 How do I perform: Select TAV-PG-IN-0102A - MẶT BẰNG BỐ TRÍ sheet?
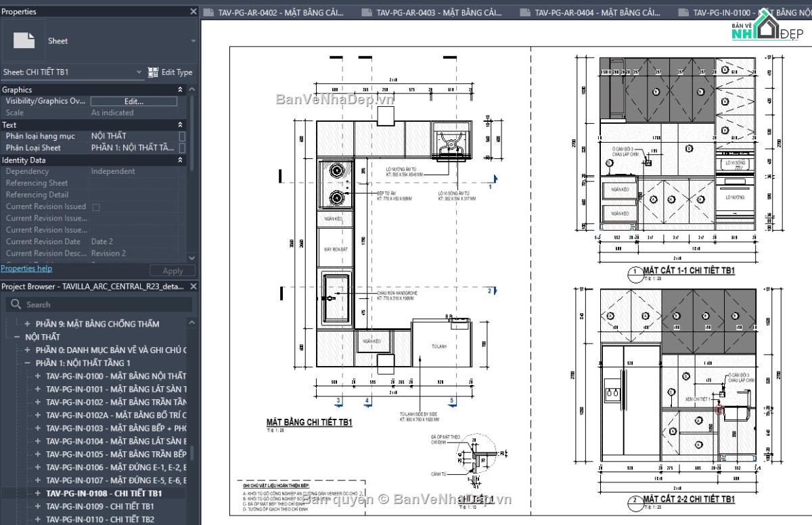[x=116, y=415]
